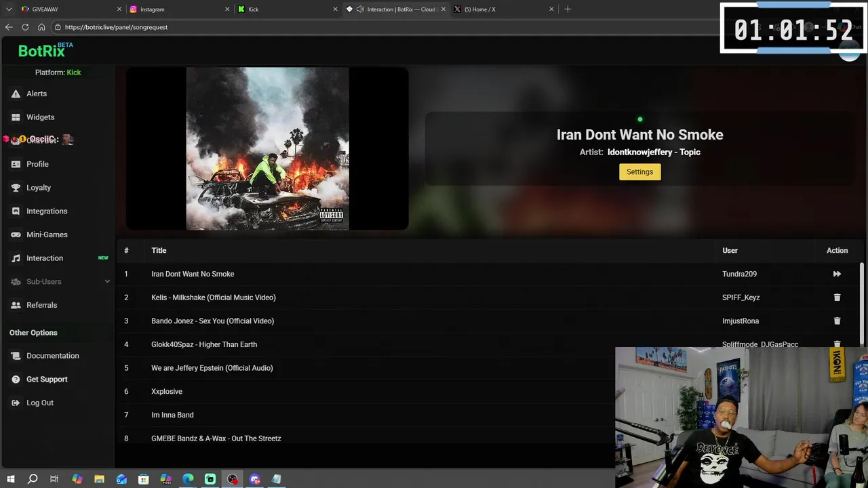Click the browser back arrow
The width and height of the screenshot is (868, 488).
9,27
